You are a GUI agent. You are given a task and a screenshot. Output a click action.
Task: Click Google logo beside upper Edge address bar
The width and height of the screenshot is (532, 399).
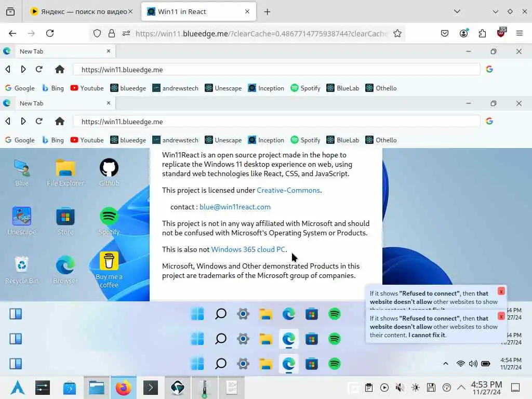pyautogui.click(x=489, y=69)
